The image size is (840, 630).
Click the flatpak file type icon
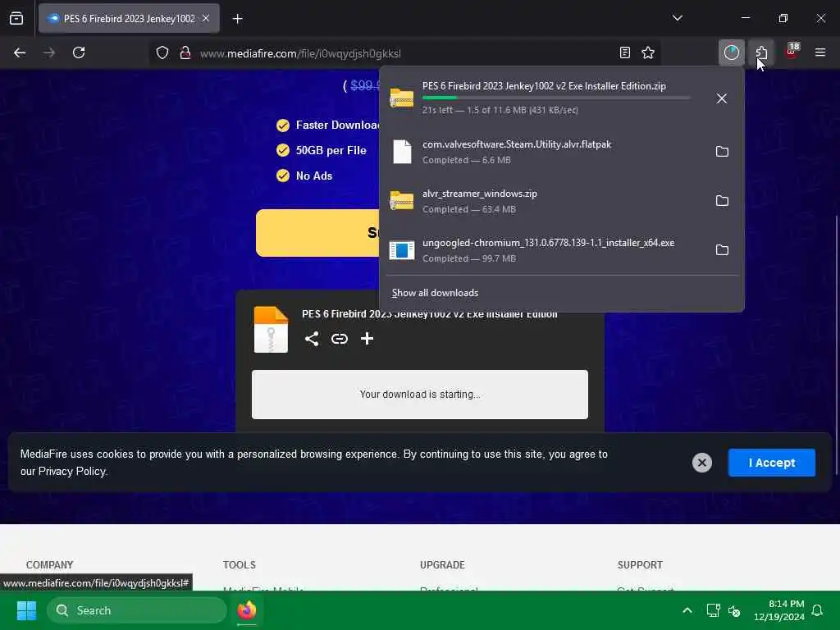click(x=402, y=152)
